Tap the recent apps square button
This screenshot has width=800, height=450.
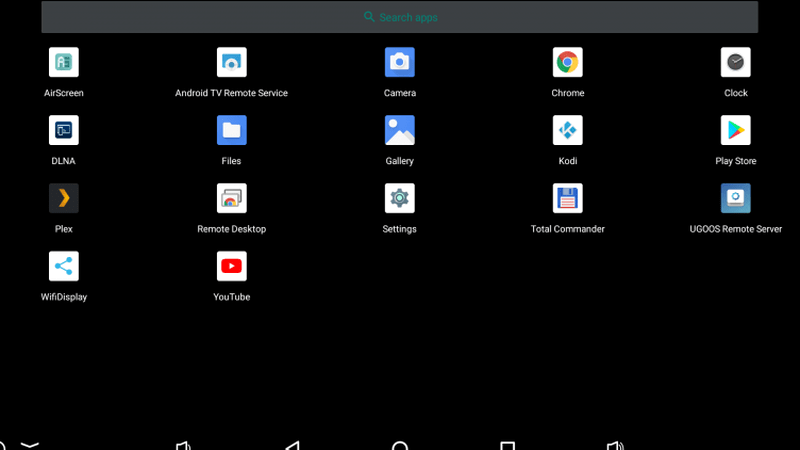pos(507,445)
